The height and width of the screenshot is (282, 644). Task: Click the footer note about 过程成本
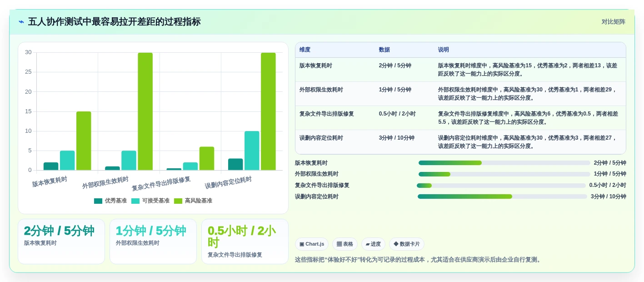tap(419, 260)
